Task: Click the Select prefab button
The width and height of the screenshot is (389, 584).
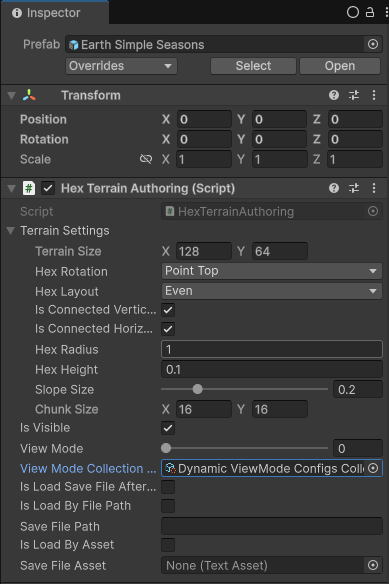Action: [253, 66]
